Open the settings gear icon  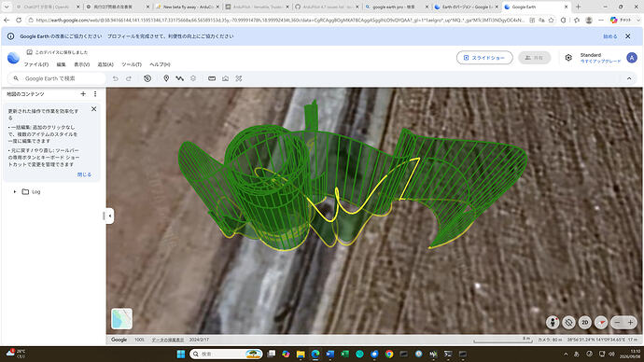point(568,58)
